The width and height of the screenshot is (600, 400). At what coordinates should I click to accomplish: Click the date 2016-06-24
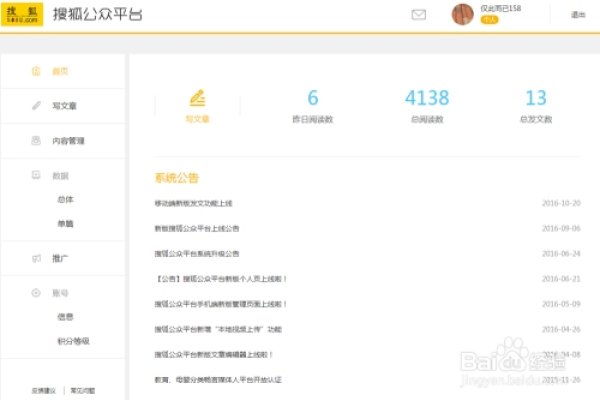pyautogui.click(x=561, y=254)
